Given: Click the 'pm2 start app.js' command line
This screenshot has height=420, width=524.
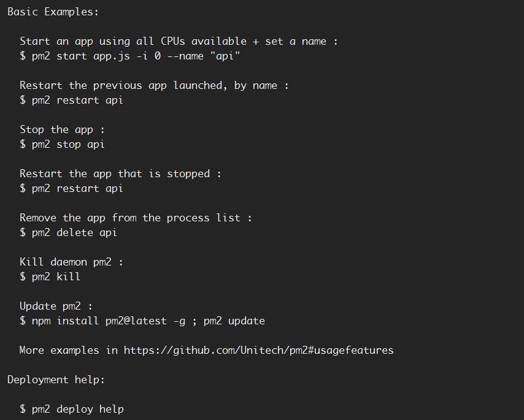Looking at the screenshot, I should pos(129,56).
